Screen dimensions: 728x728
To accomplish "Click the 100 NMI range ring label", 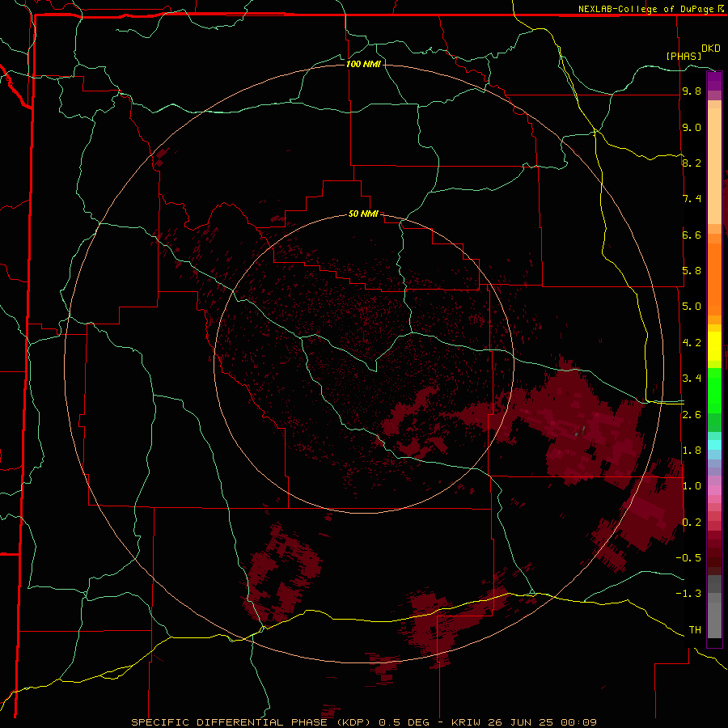I will coord(363,64).
